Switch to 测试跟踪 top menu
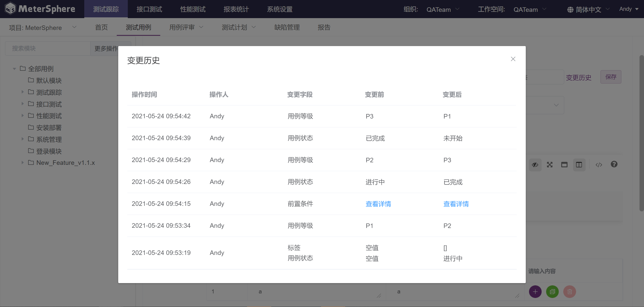644x307 pixels. (x=106, y=9)
